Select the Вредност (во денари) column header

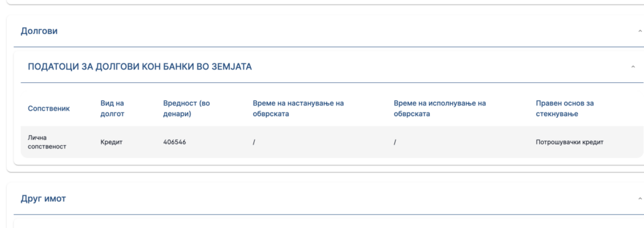coord(186,109)
